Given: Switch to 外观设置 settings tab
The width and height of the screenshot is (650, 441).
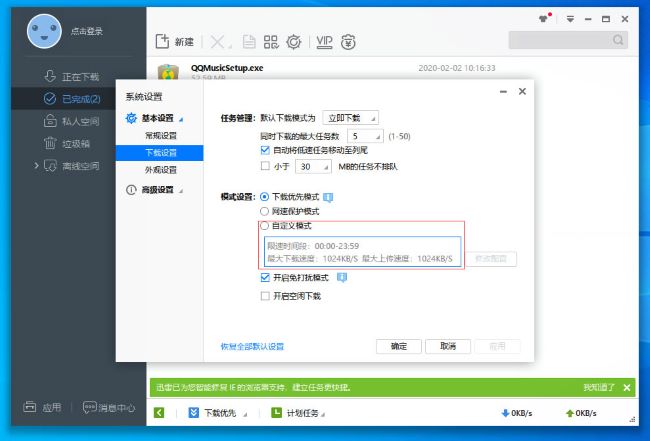Looking at the screenshot, I should tap(160, 170).
